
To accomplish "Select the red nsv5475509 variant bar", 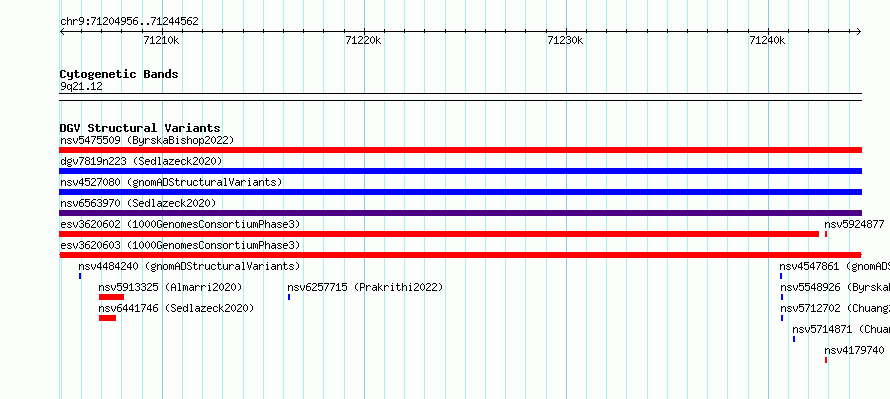I will (x=460, y=150).
